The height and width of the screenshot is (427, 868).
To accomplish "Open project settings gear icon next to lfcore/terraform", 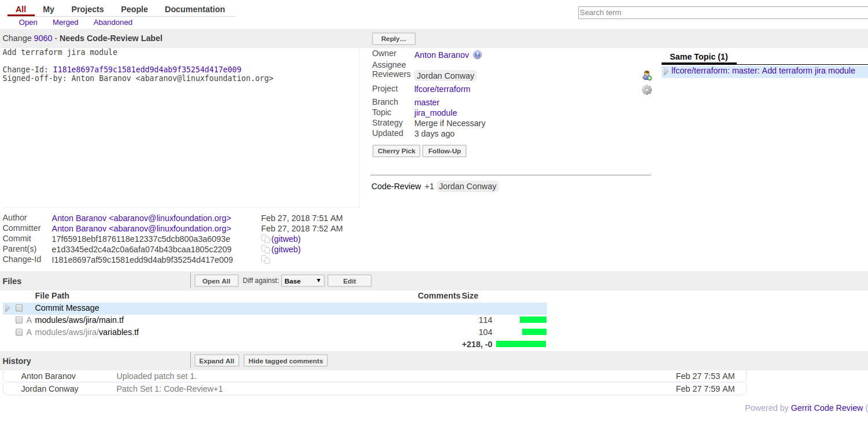I will tap(647, 90).
